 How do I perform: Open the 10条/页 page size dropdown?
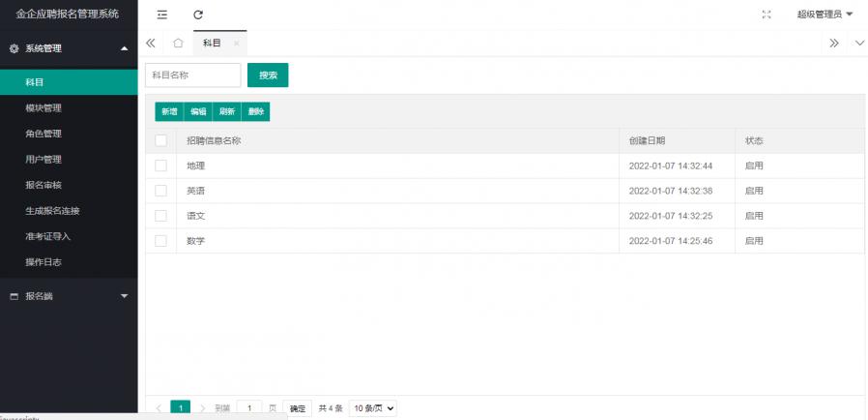tap(372, 408)
